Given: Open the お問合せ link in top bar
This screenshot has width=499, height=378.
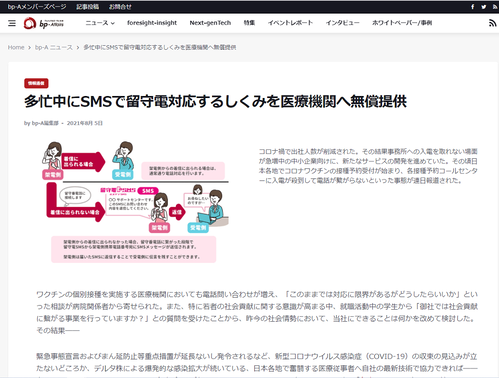Looking at the screenshot, I should tap(120, 7).
